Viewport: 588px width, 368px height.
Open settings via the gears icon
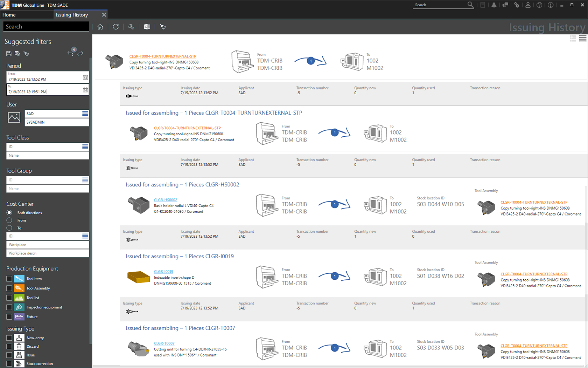point(517,5)
